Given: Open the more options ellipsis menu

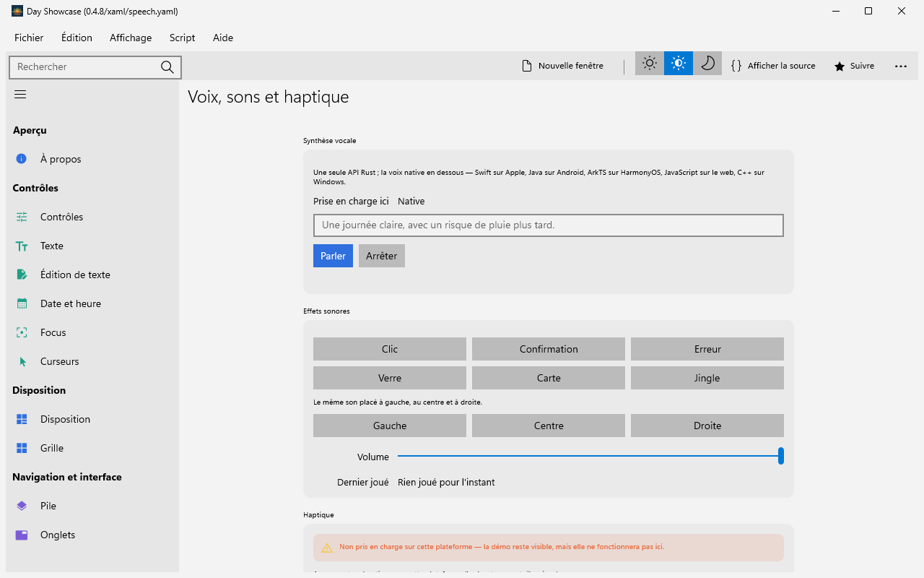Looking at the screenshot, I should (901, 66).
